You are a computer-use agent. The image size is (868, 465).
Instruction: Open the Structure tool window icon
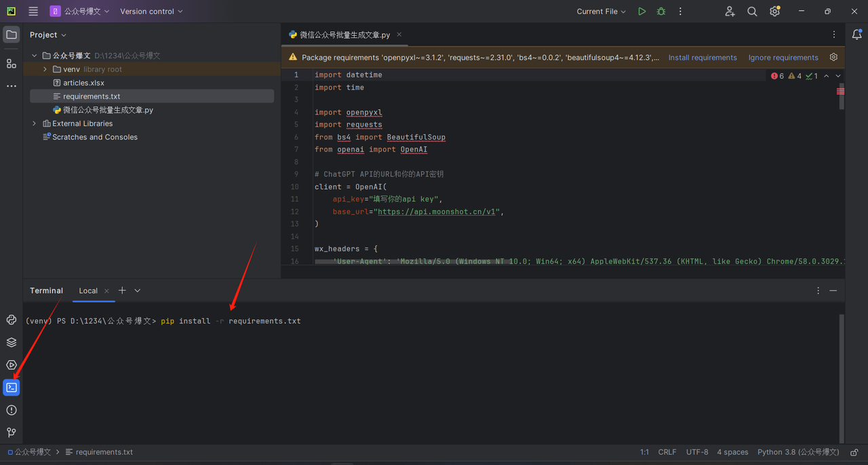(x=12, y=64)
